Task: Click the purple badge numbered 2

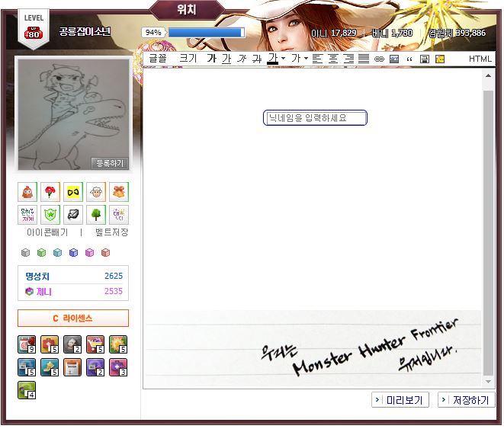Action: (95, 367)
